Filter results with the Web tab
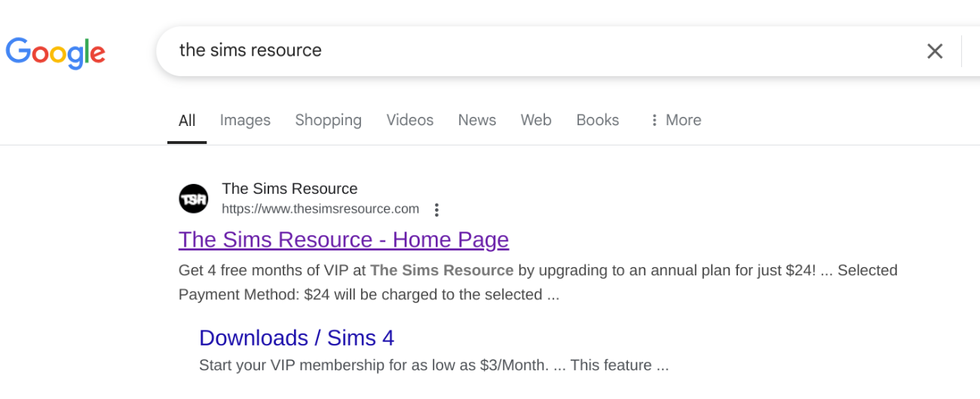 pyautogui.click(x=535, y=120)
